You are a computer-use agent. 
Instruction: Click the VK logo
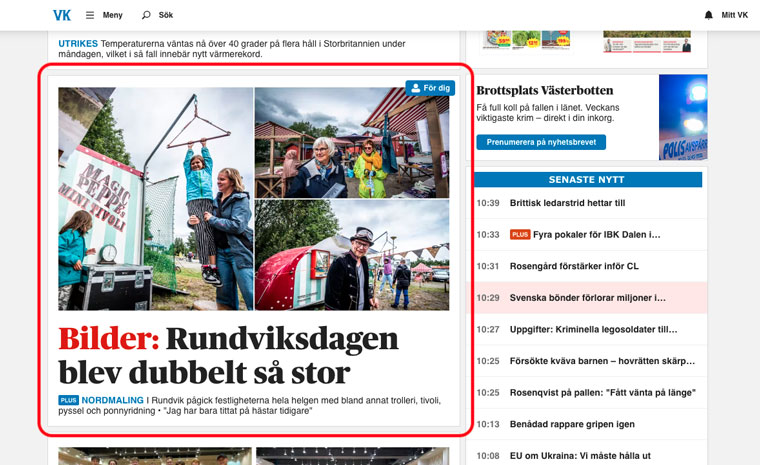tap(62, 15)
